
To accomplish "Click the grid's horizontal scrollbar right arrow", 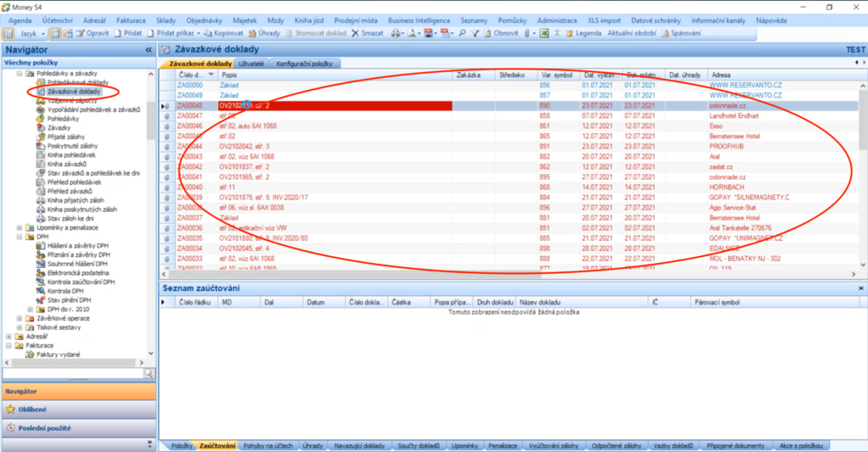I will click(854, 274).
